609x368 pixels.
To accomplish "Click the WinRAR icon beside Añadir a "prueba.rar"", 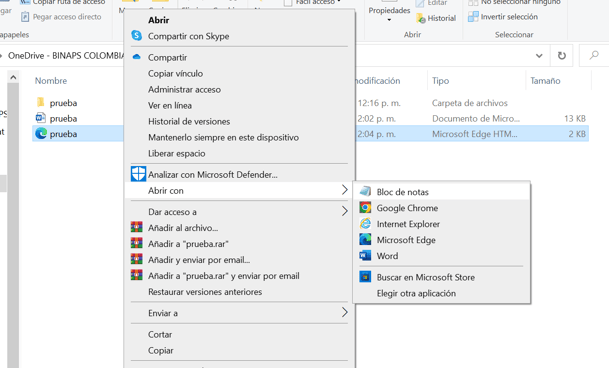I will (136, 243).
